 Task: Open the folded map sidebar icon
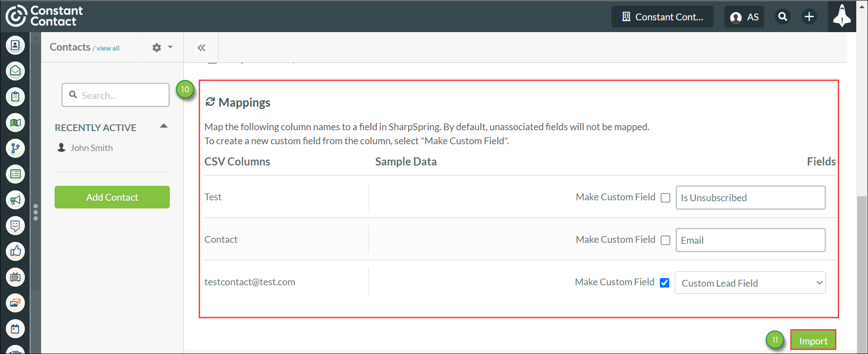(x=15, y=123)
